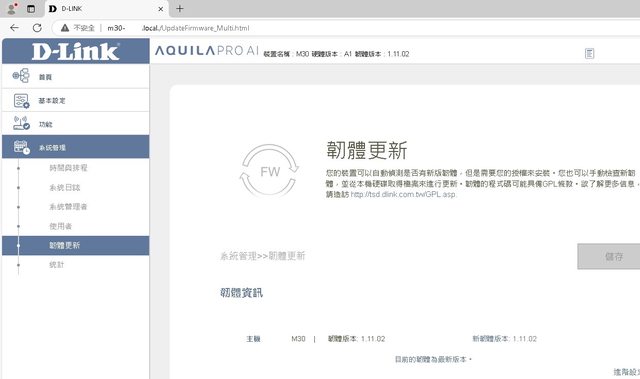Viewport: 640px width, 379px height.
Task: Open the 首頁 home network icon
Action: (21, 76)
